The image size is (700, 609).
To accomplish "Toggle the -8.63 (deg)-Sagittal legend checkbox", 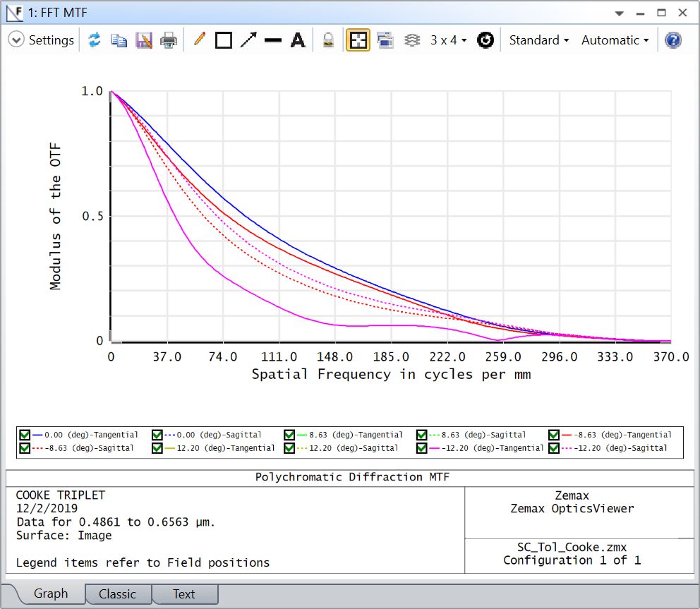I will pyautogui.click(x=25, y=447).
